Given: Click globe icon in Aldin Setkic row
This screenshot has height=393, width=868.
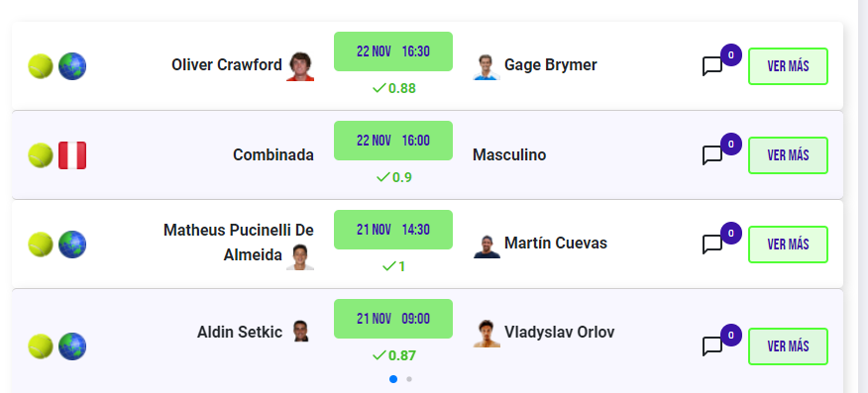Looking at the screenshot, I should pyautogui.click(x=72, y=346).
